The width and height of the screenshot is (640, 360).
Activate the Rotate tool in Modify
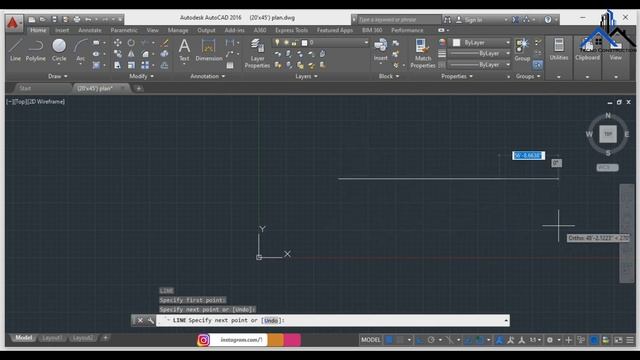(131, 42)
